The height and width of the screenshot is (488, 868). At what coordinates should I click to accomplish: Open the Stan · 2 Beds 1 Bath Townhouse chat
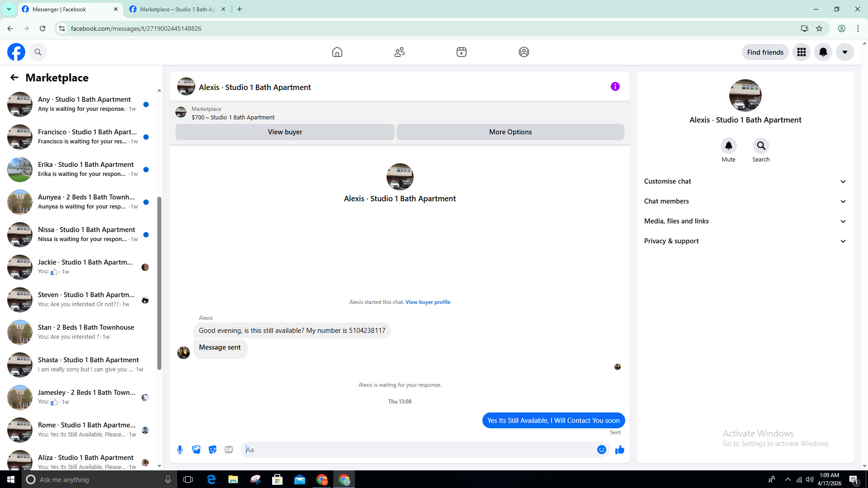(79, 332)
